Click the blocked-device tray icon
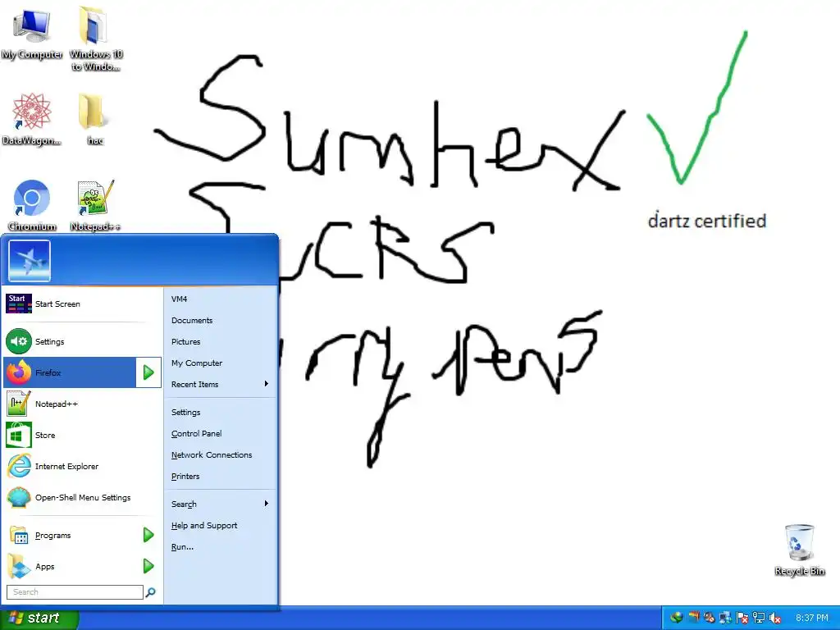 710,618
